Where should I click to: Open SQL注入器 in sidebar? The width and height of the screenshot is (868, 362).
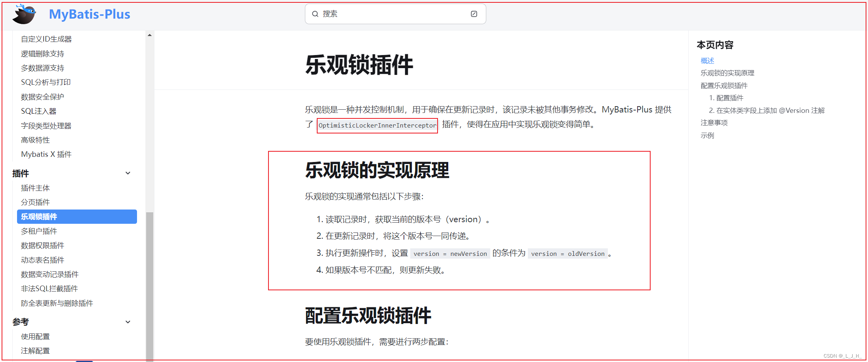[x=38, y=111]
